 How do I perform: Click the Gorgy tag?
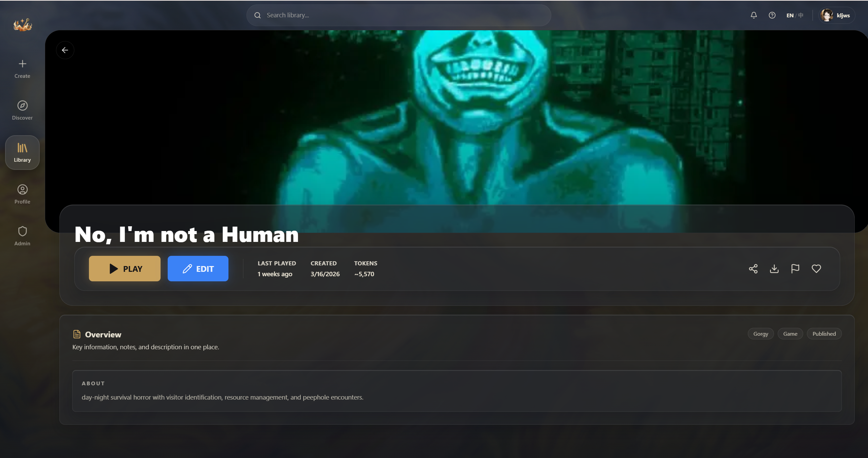click(x=760, y=334)
